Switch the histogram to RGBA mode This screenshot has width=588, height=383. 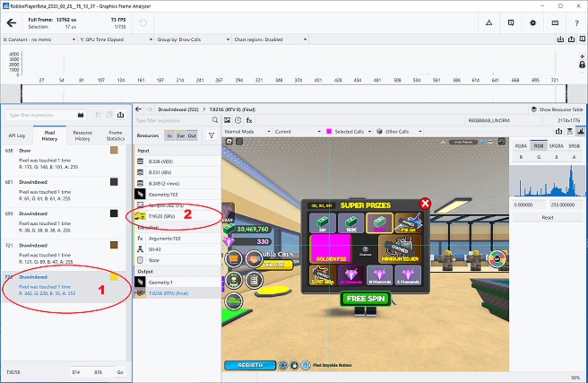pos(521,146)
